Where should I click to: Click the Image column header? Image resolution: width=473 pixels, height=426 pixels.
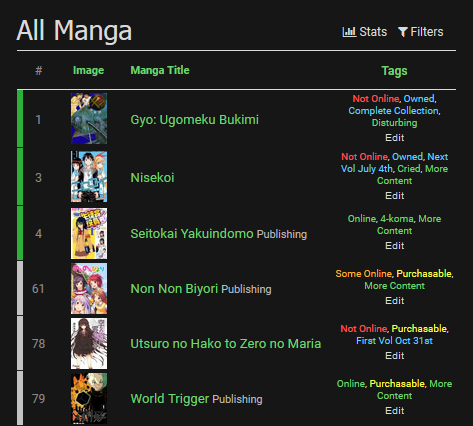pyautogui.click(x=88, y=70)
